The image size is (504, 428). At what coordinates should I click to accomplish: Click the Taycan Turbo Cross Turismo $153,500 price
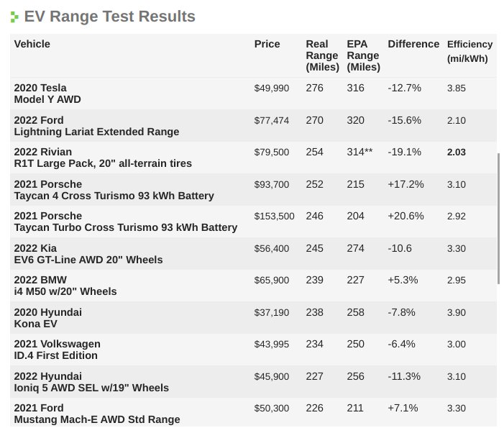coord(274,216)
